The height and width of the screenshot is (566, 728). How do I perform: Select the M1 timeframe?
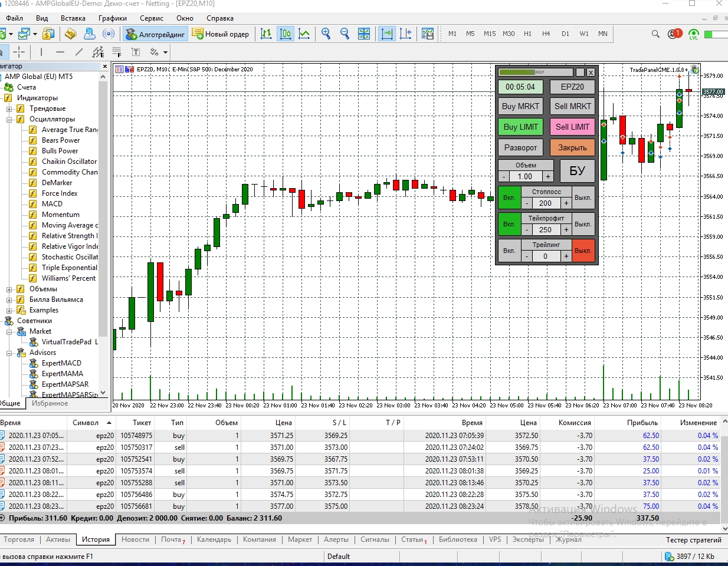[452, 34]
